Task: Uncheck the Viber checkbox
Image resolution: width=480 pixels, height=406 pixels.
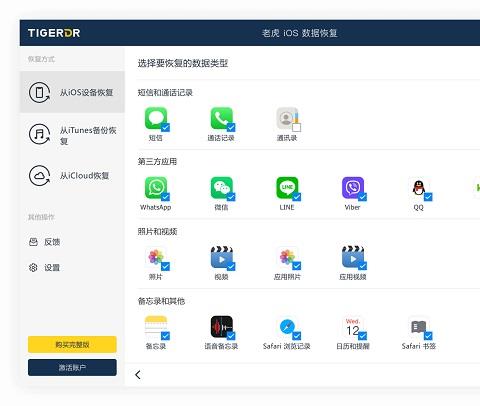Action: pyautogui.click(x=362, y=197)
